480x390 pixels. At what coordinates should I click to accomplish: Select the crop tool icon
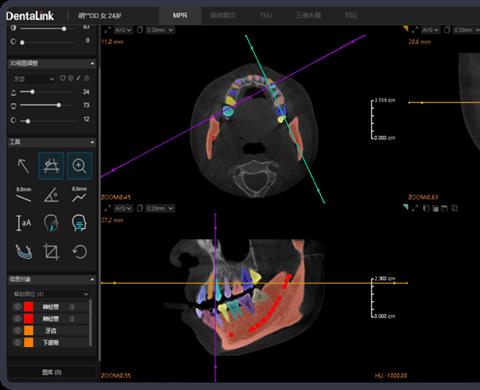pyautogui.click(x=51, y=251)
